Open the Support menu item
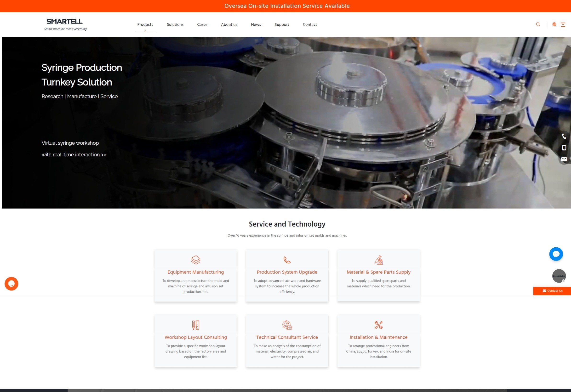The height and width of the screenshot is (392, 571). click(282, 25)
